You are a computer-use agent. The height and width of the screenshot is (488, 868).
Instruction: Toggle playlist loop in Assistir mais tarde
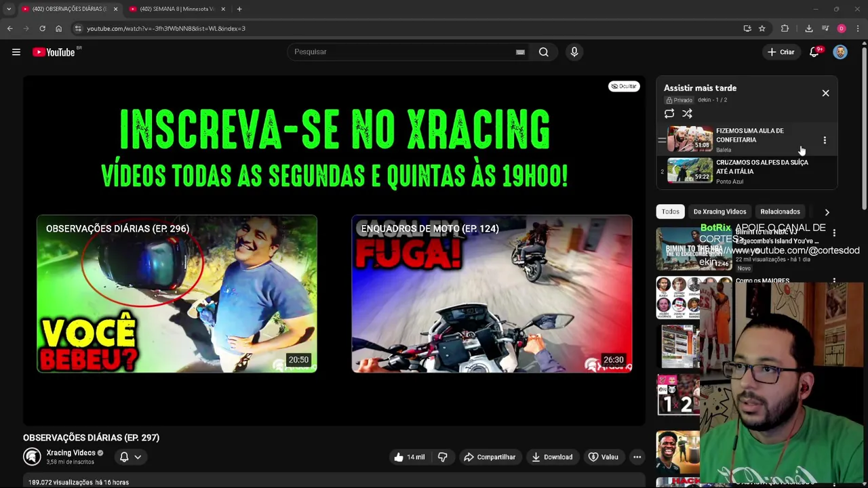[x=669, y=114]
